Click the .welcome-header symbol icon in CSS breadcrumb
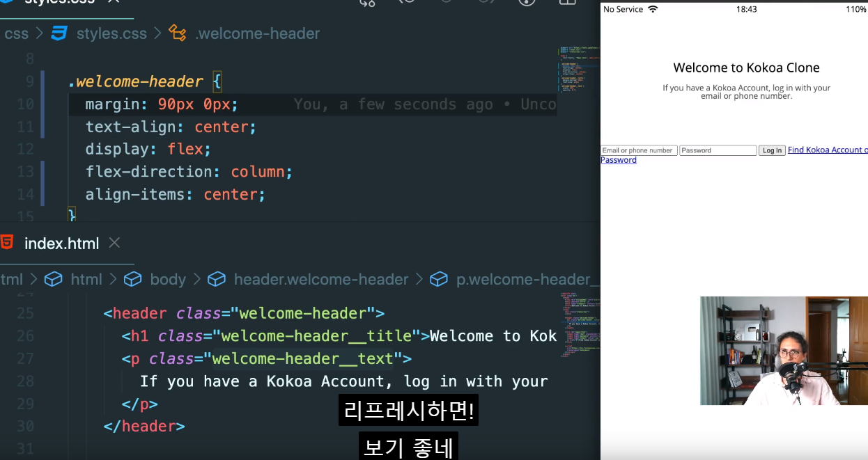Viewport: 868px width, 460px height. pos(178,33)
